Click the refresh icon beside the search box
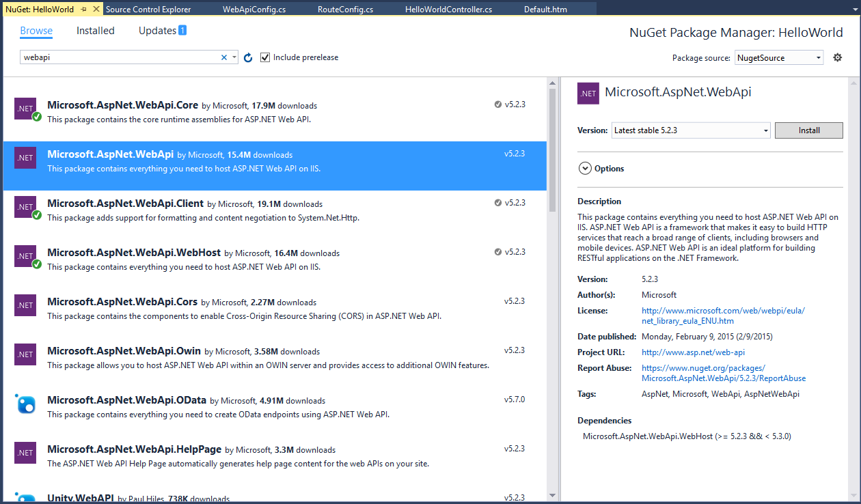This screenshot has width=861, height=504. point(248,58)
